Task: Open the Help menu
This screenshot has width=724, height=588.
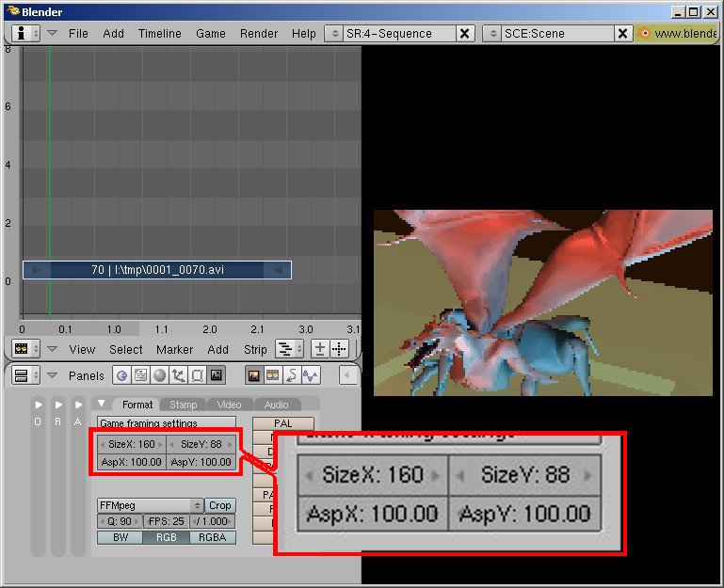Action: (x=303, y=33)
